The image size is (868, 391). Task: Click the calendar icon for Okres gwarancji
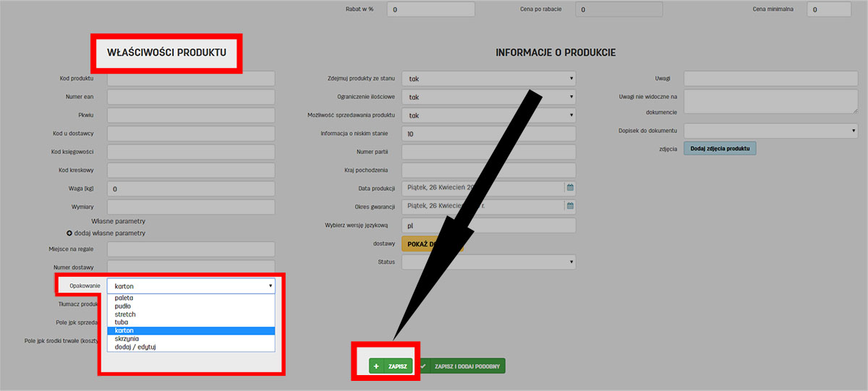(x=570, y=206)
